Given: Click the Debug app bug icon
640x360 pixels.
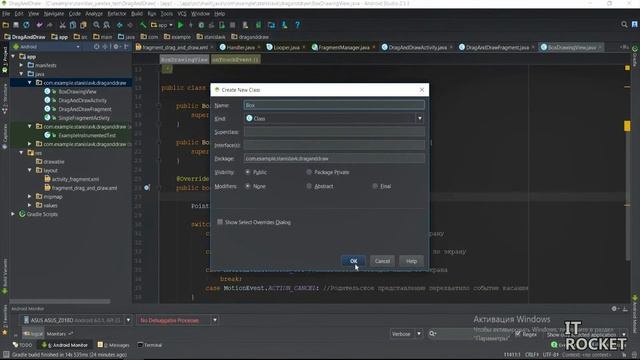Looking at the screenshot, I should (x=201, y=25).
